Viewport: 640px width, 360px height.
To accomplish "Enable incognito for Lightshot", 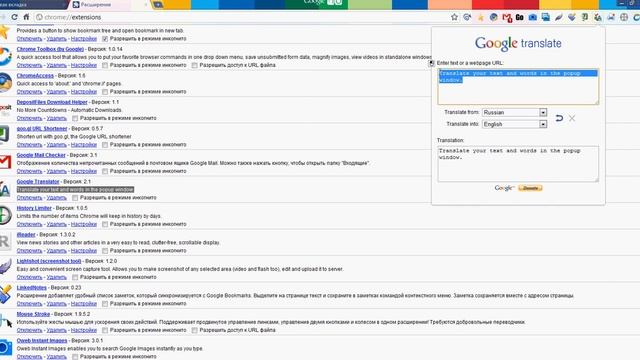I will [75, 278].
